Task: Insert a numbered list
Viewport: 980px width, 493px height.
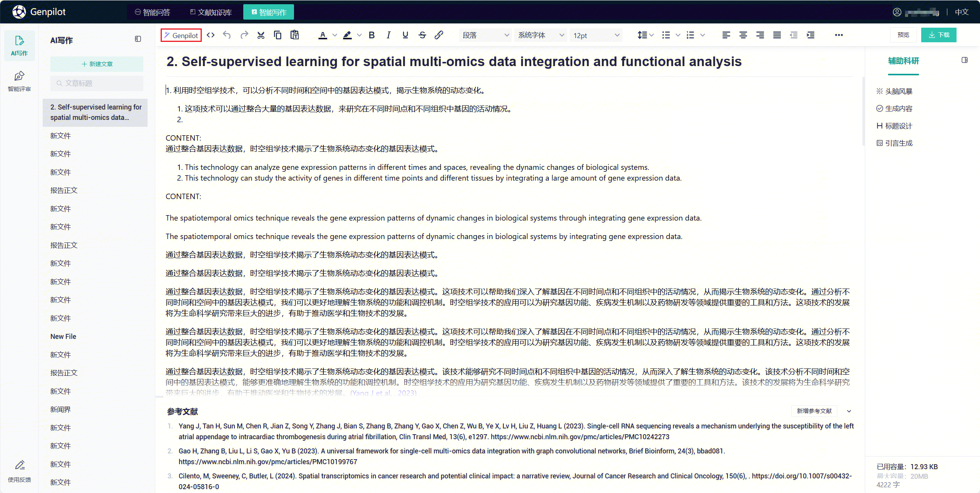Action: click(x=691, y=35)
